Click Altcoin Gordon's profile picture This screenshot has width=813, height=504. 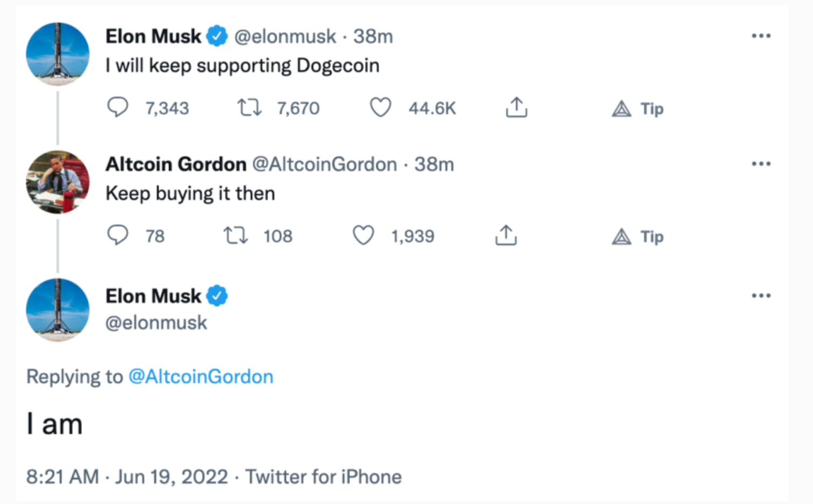pyautogui.click(x=58, y=182)
